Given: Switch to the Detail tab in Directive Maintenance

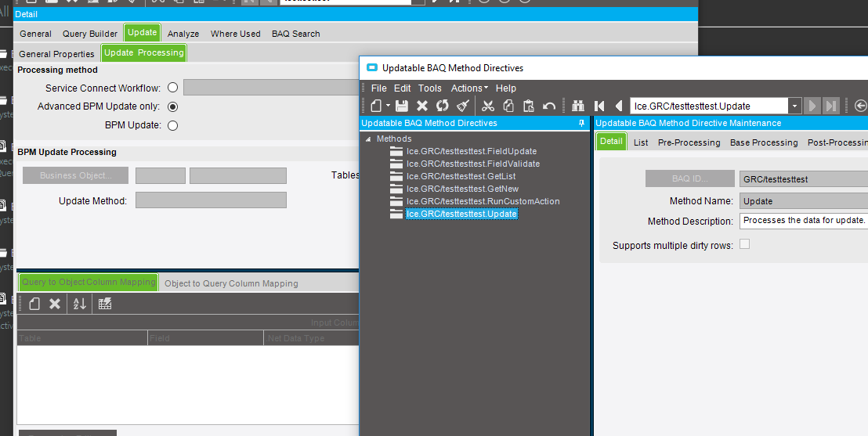Looking at the screenshot, I should click(611, 141).
